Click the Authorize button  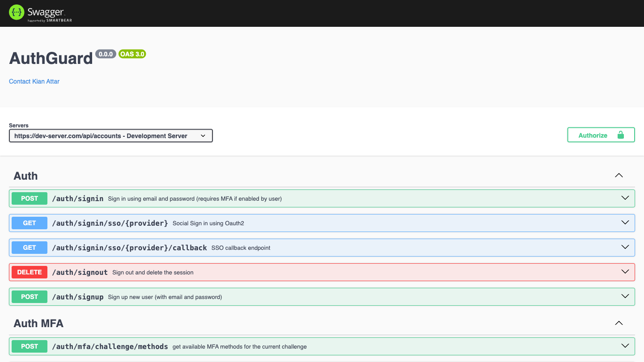pos(593,135)
